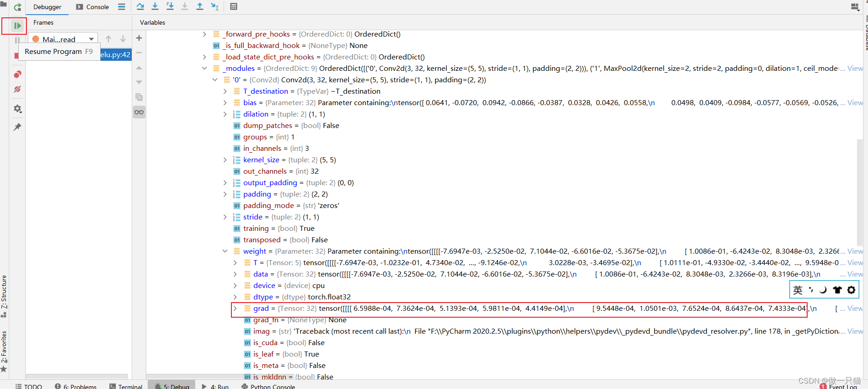Expand the T_destination node

tap(225, 91)
